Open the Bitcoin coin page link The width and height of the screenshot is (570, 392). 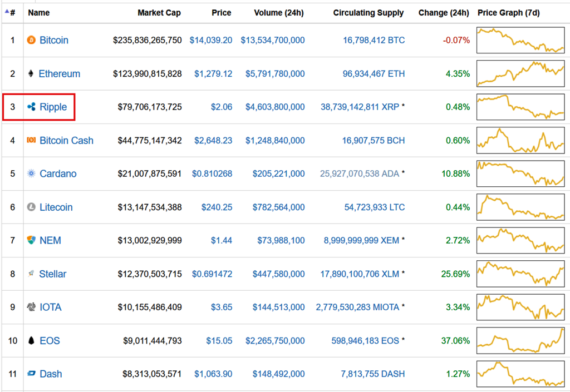point(54,40)
